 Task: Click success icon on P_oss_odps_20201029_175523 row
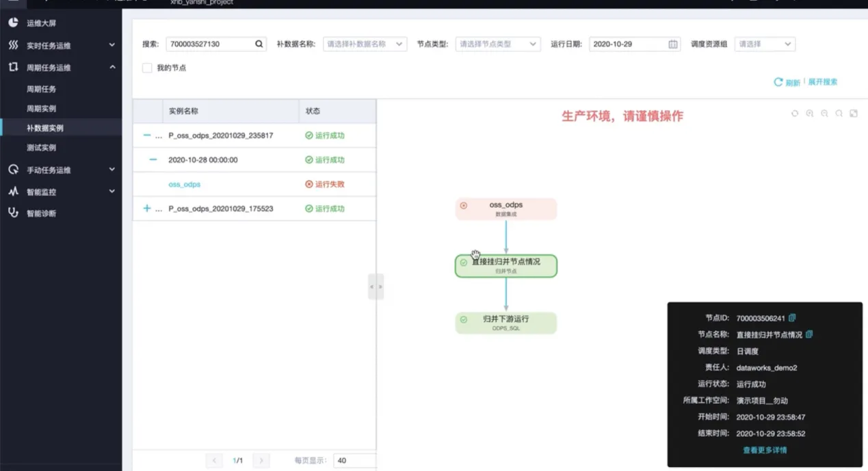pyautogui.click(x=309, y=208)
